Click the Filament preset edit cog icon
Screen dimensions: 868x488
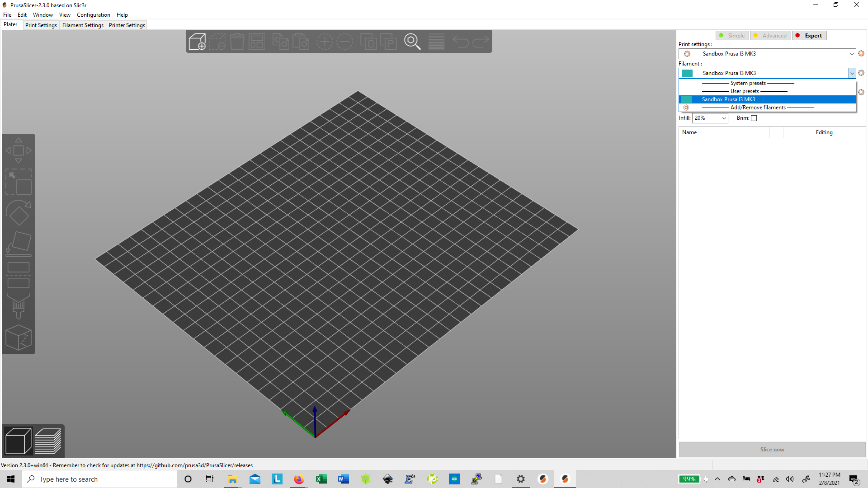point(861,73)
